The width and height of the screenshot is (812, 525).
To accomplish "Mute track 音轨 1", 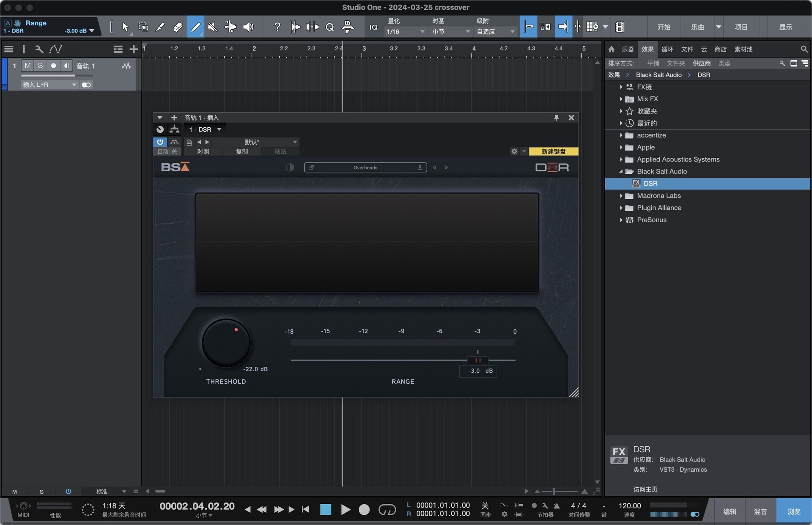I will click(x=27, y=66).
